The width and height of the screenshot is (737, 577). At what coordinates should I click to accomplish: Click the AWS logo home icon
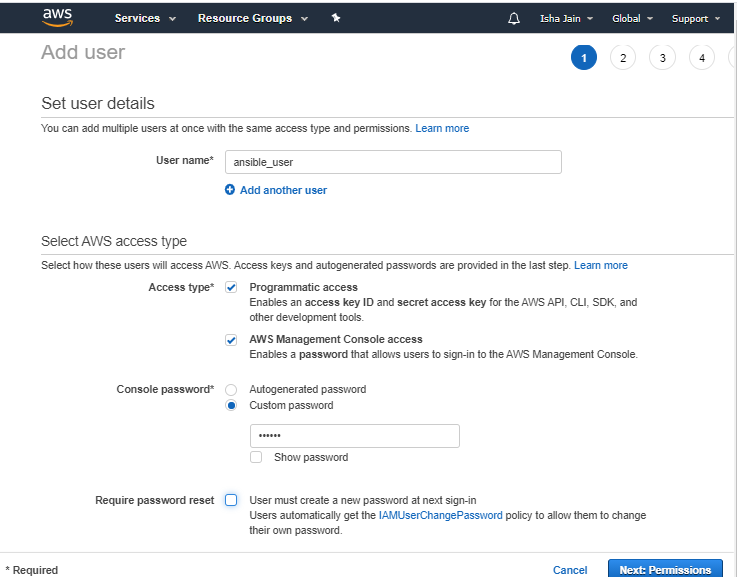point(57,17)
